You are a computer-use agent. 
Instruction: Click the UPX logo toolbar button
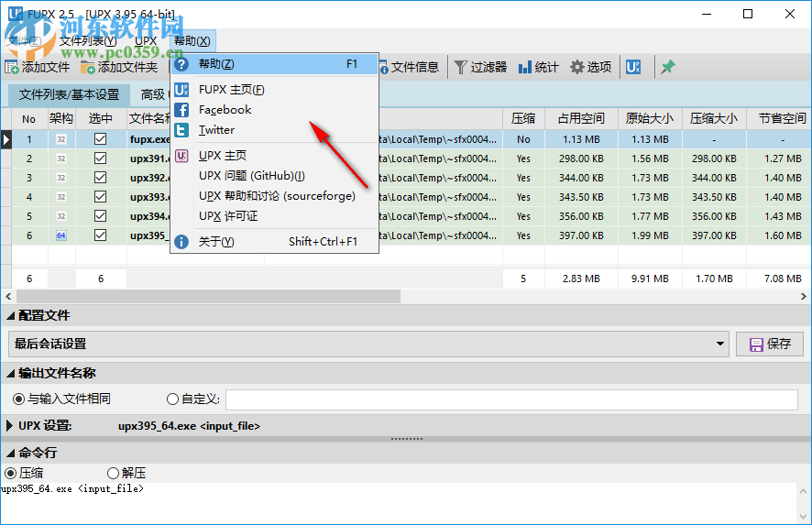pyautogui.click(x=633, y=67)
